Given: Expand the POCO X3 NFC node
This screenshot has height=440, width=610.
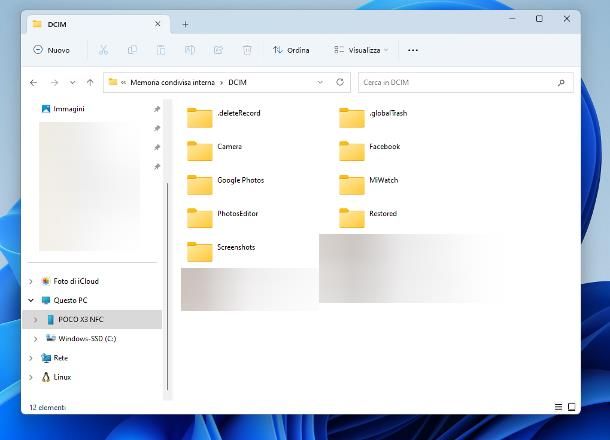Looking at the screenshot, I should (x=35, y=319).
